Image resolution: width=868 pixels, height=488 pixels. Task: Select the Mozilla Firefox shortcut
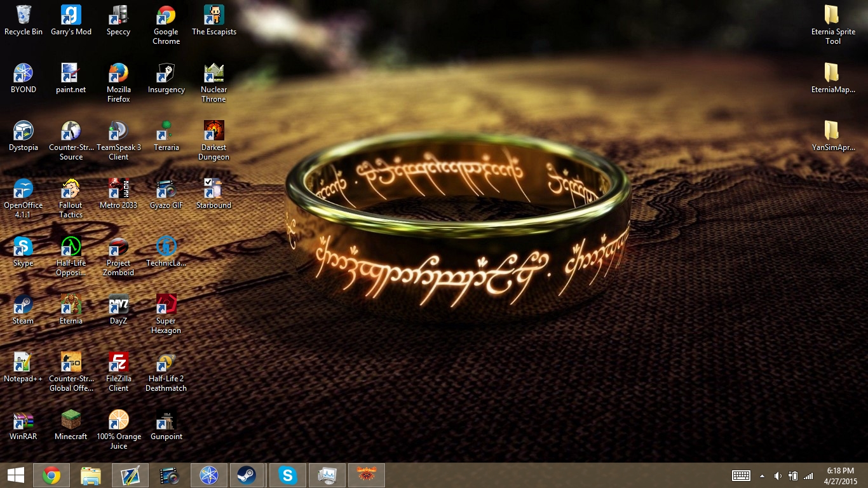tap(118, 83)
